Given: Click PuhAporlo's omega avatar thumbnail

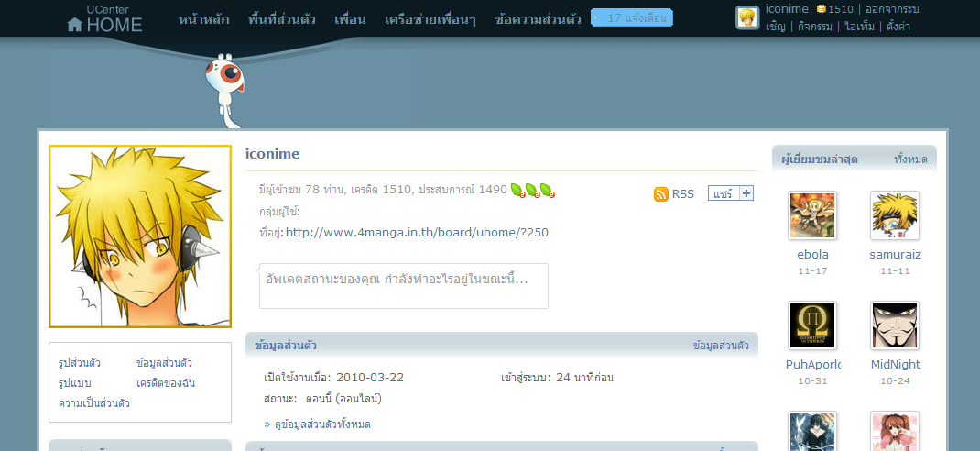Looking at the screenshot, I should (x=812, y=325).
